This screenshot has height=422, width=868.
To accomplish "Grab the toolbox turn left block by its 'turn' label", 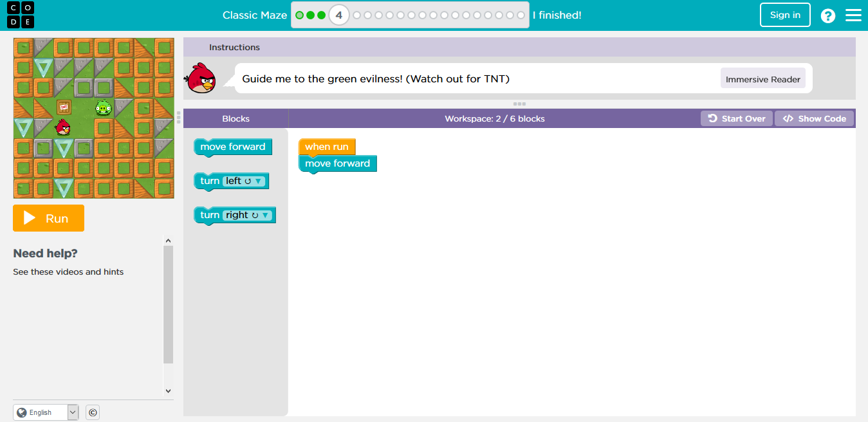I will [210, 181].
